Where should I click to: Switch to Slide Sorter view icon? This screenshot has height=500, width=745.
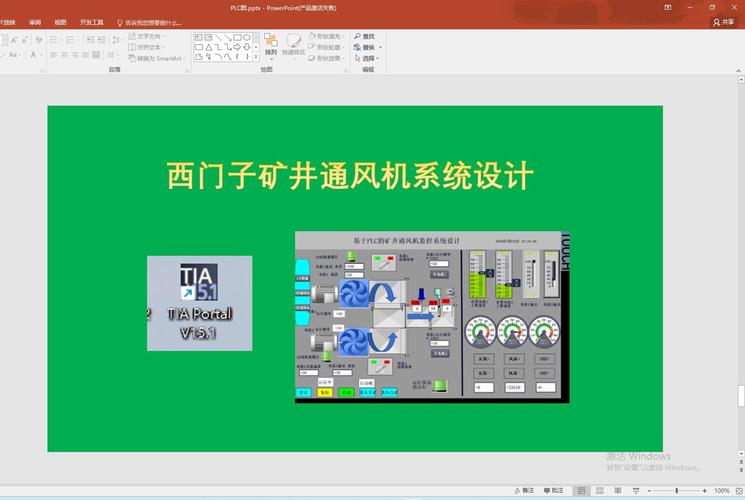600,490
